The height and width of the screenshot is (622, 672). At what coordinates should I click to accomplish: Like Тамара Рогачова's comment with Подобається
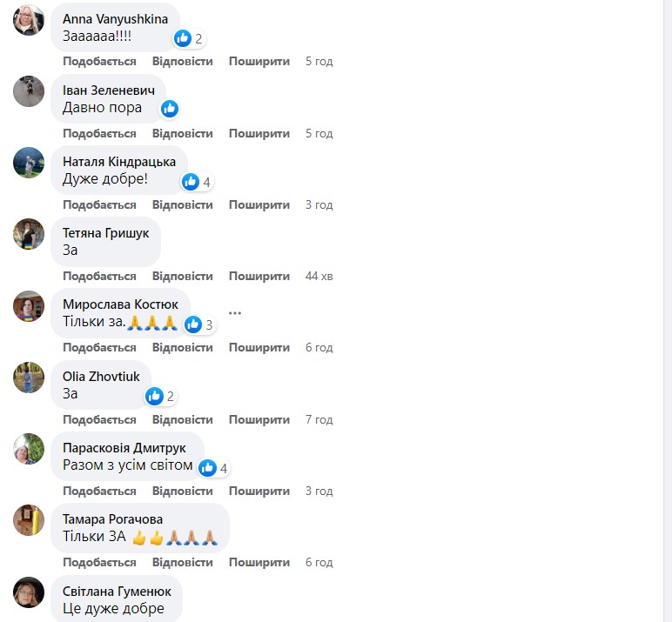point(99,563)
